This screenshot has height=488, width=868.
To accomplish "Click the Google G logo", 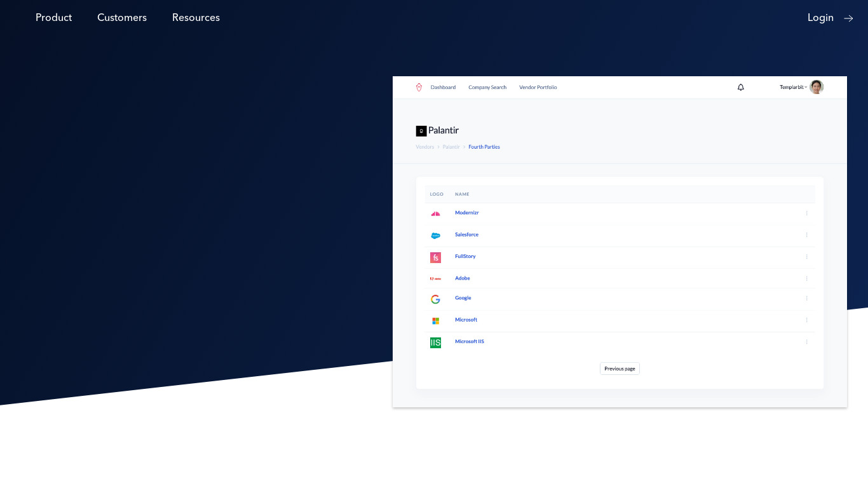I will (x=435, y=299).
